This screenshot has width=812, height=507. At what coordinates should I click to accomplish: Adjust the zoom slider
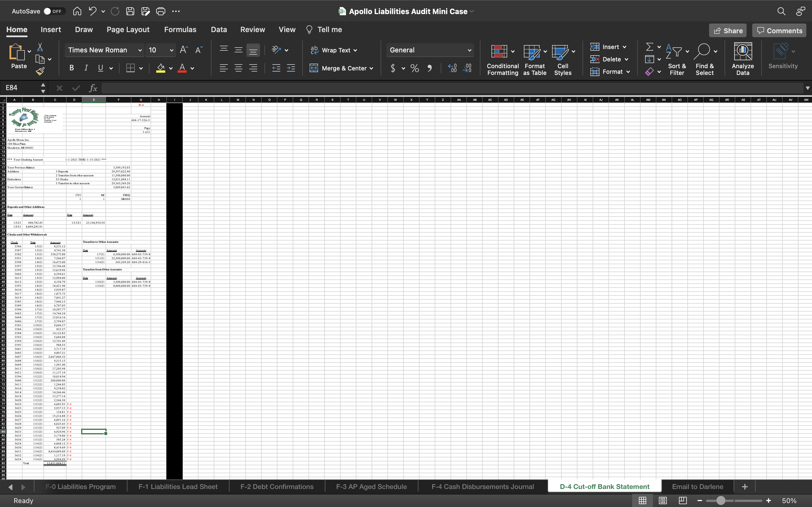(x=720, y=501)
